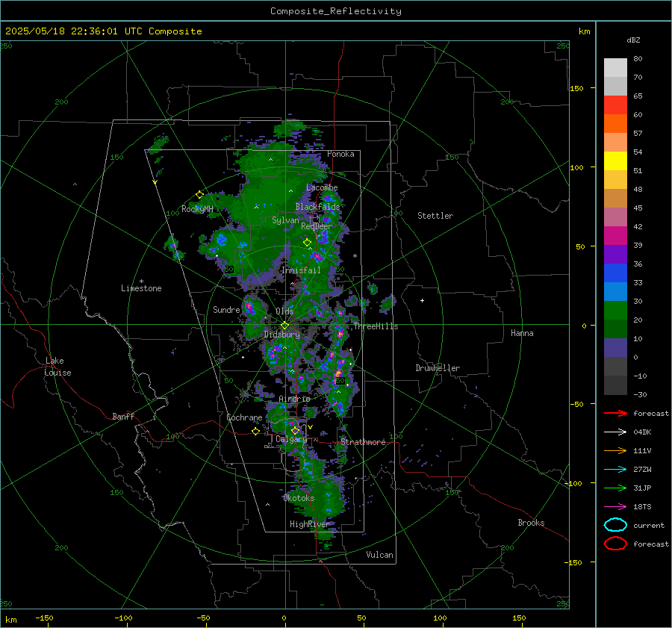
Task: Click the Drumheller town label
Action: (438, 368)
